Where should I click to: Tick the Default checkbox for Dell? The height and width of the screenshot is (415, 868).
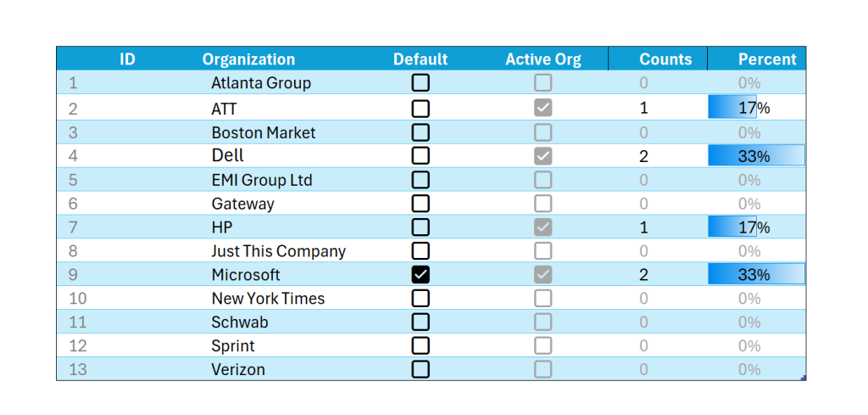coord(420,155)
